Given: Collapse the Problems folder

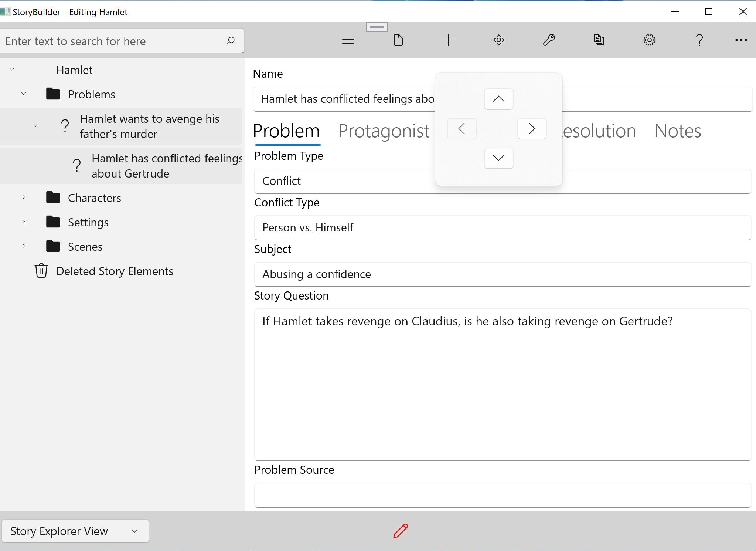Looking at the screenshot, I should 24,93.
